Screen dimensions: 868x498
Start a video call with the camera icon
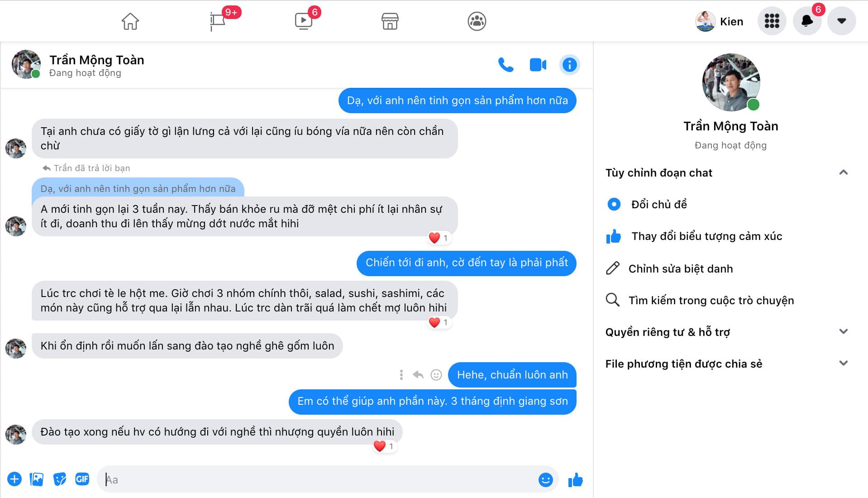[538, 65]
